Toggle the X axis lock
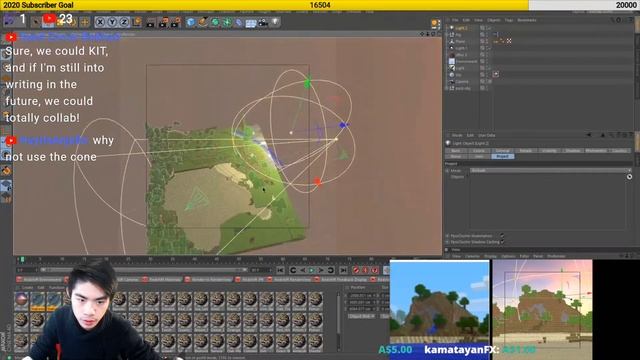Image resolution: width=640 pixels, height=360 pixels. click(100, 22)
